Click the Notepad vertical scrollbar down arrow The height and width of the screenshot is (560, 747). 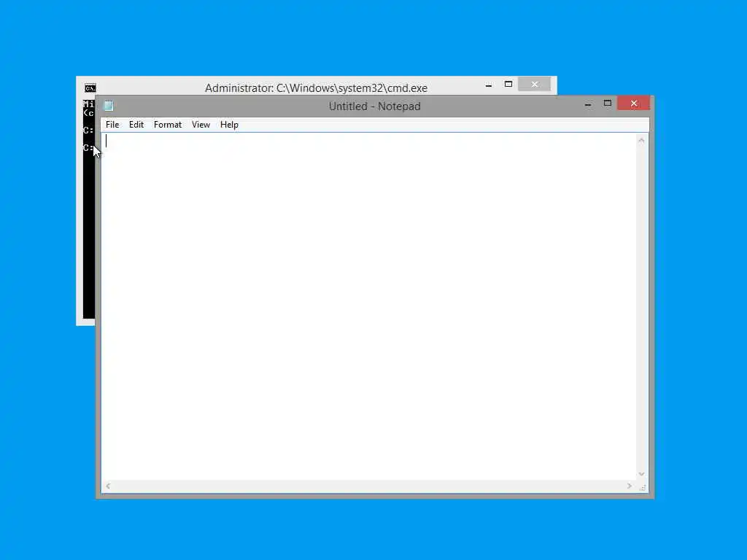pos(641,474)
